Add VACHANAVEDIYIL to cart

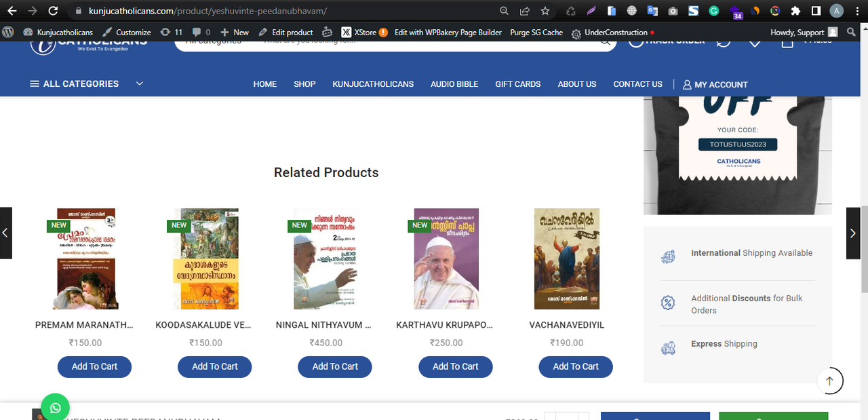[x=576, y=366]
